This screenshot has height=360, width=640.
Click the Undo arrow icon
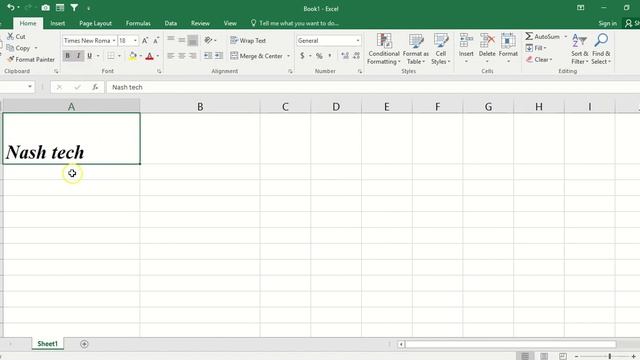point(11,8)
